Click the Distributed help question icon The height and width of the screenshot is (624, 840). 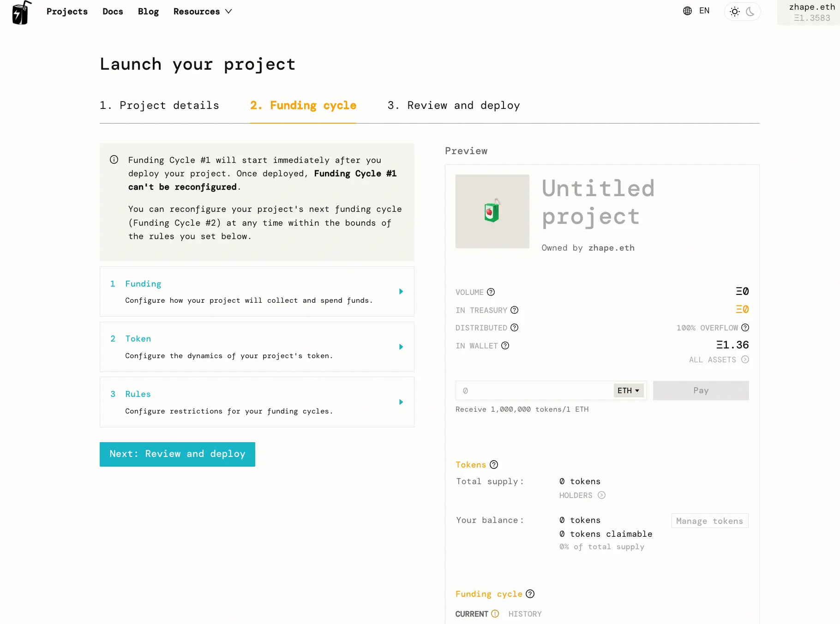coord(515,328)
